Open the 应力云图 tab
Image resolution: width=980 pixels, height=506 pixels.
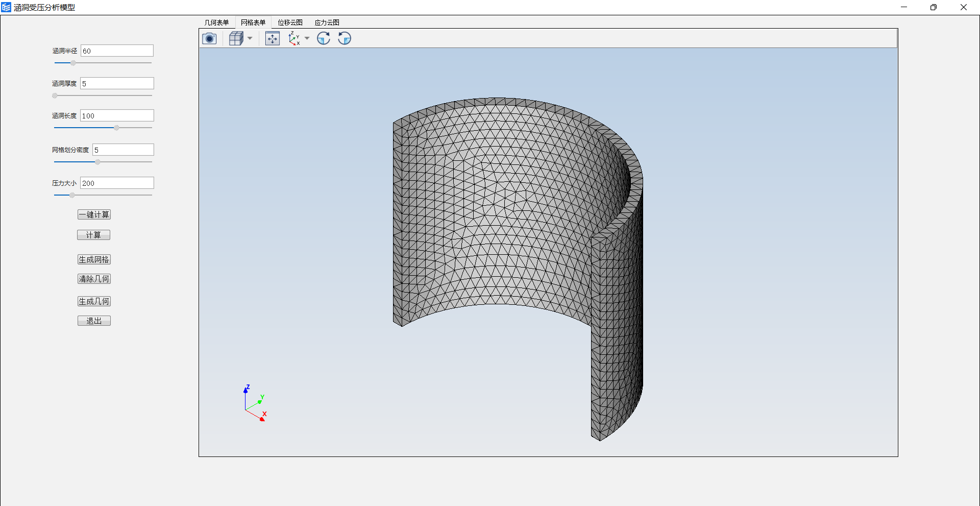(327, 22)
